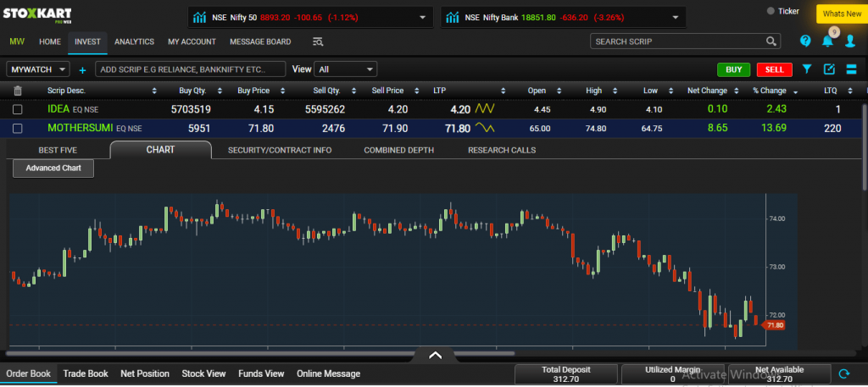Open the View All dropdown

(346, 69)
